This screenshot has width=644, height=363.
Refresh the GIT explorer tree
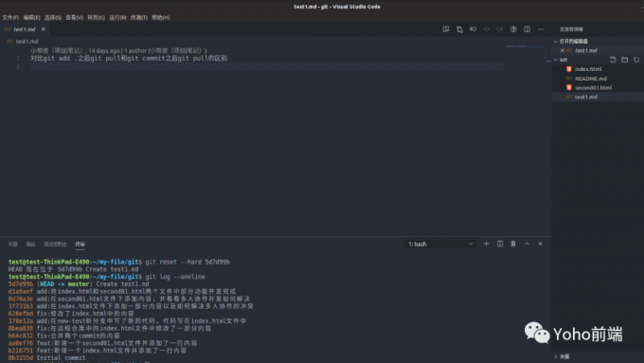pos(636,60)
